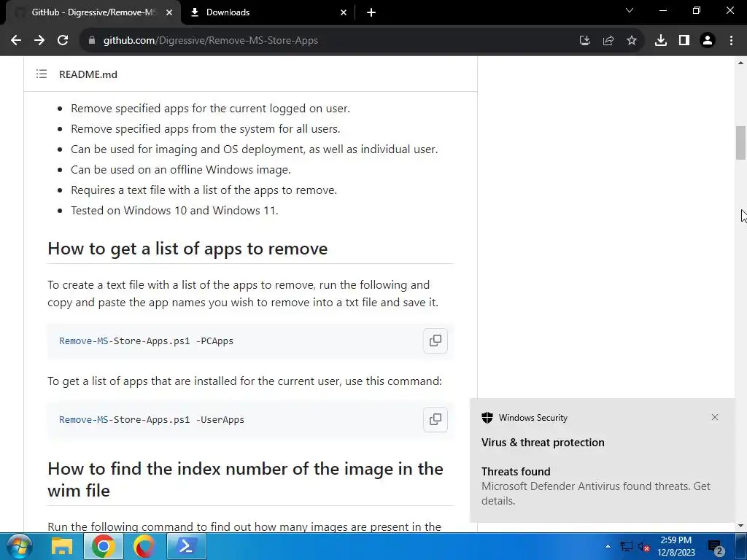Click the address bar URL
The image size is (747, 560).
(x=211, y=41)
